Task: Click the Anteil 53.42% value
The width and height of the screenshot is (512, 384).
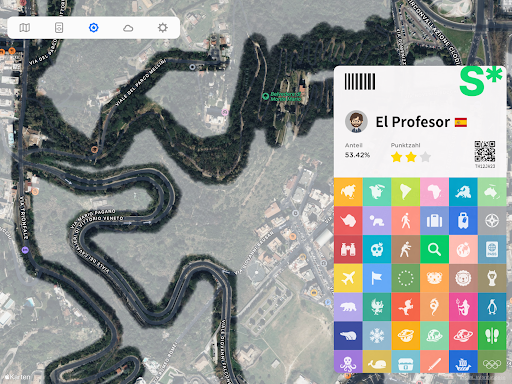Action: (x=357, y=155)
